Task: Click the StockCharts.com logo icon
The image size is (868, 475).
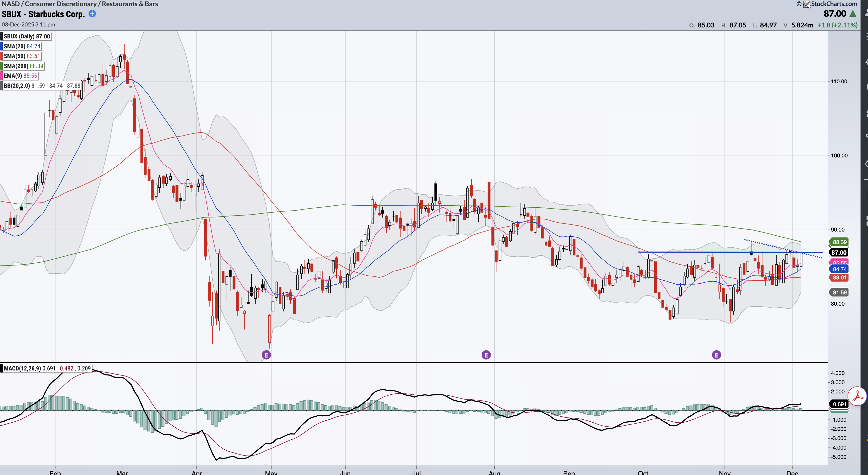Action: 807,4
